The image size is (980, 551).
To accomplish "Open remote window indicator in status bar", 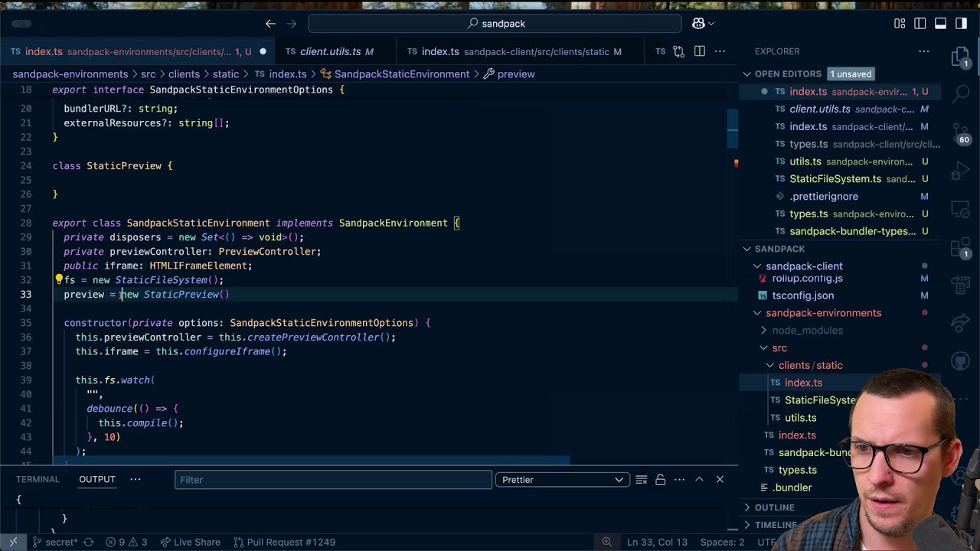I will [x=13, y=542].
